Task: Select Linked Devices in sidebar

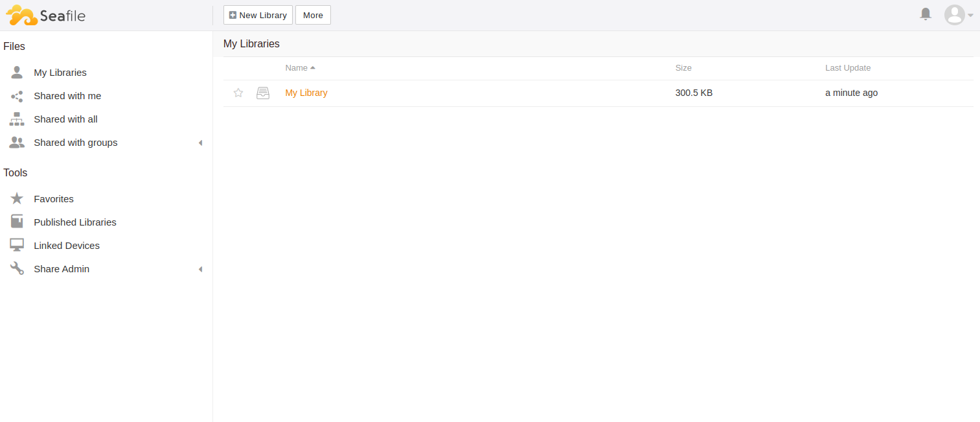Action: 67,246
